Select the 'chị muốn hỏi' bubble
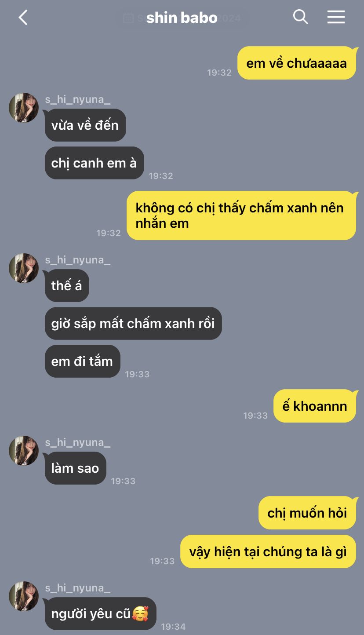364x635 pixels. click(x=307, y=513)
